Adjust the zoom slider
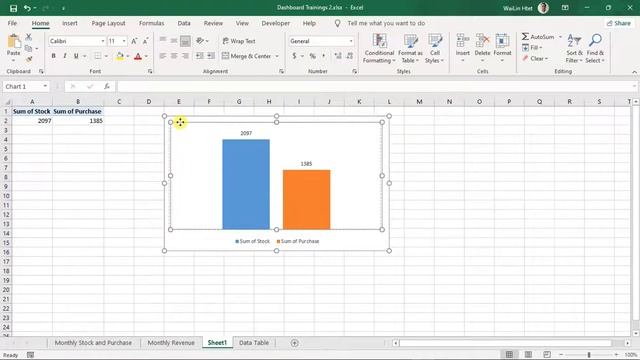 click(x=589, y=355)
